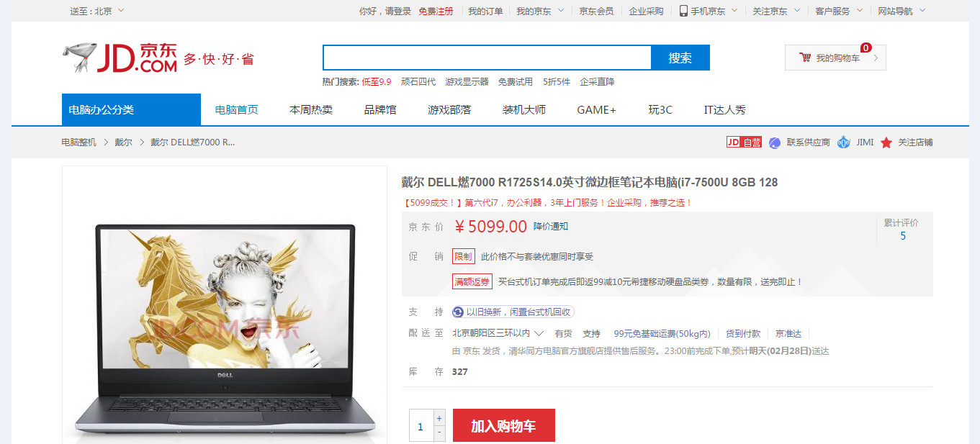Image resolution: width=980 pixels, height=444 pixels.
Task: Click the red 加入购物车 button
Action: tap(504, 426)
